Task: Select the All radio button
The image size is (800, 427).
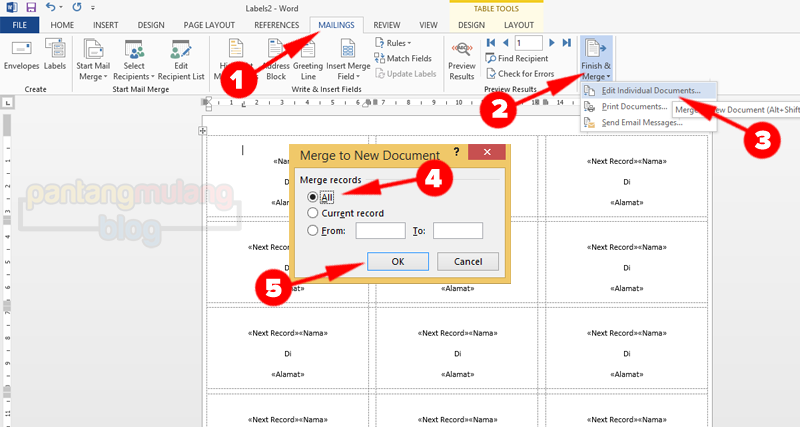Action: (312, 197)
